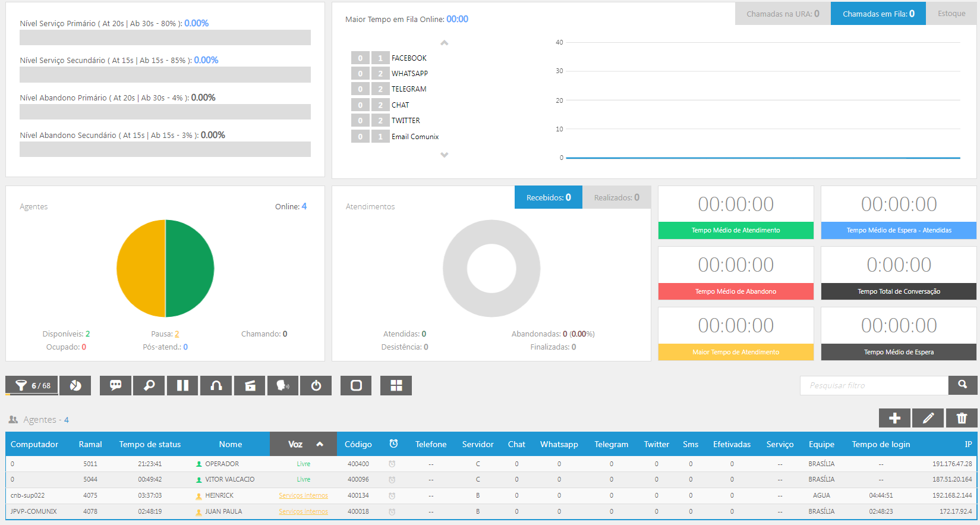Click Serviços internos link for HEINRICK
The width and height of the screenshot is (980, 525).
303,495
